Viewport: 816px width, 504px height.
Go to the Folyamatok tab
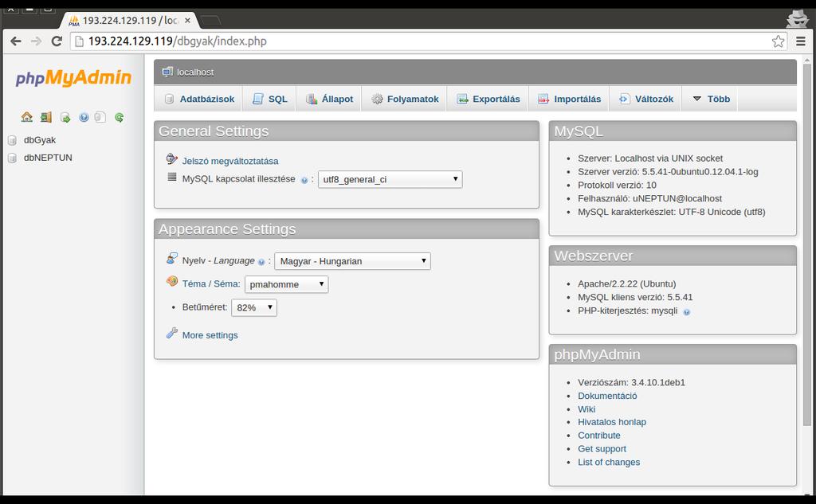404,99
